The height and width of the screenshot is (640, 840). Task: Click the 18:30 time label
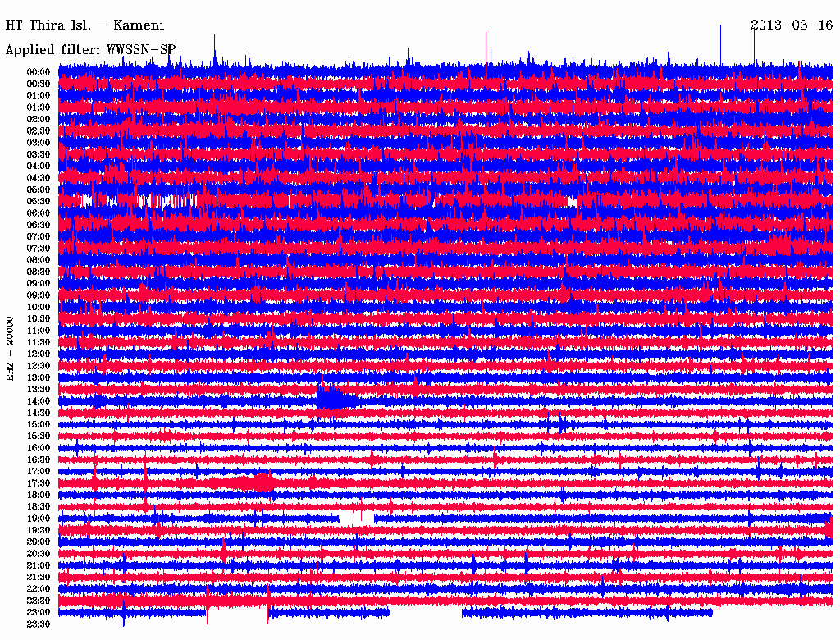39,506
